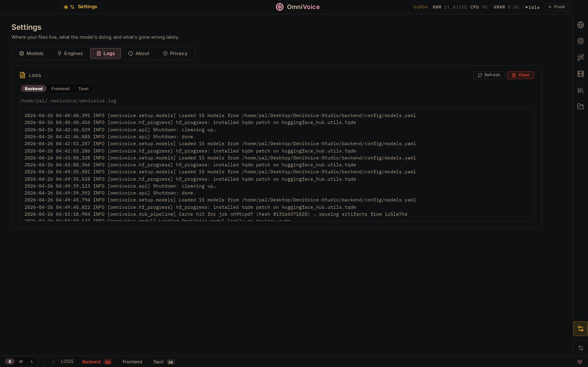This screenshot has width=588, height=367.
Task: Open the library panel in the right sidebar
Action: 581,90
